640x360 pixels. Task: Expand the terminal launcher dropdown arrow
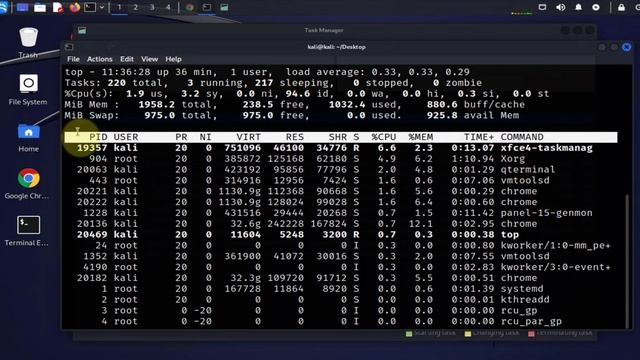102,7
